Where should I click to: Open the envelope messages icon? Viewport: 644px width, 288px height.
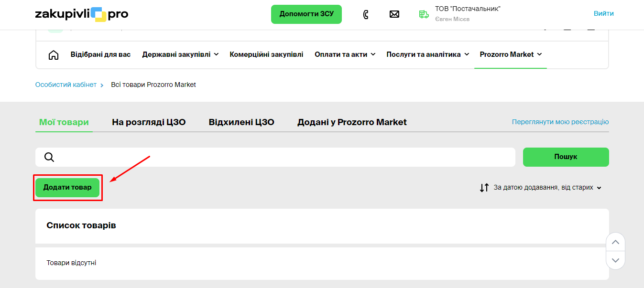(394, 14)
